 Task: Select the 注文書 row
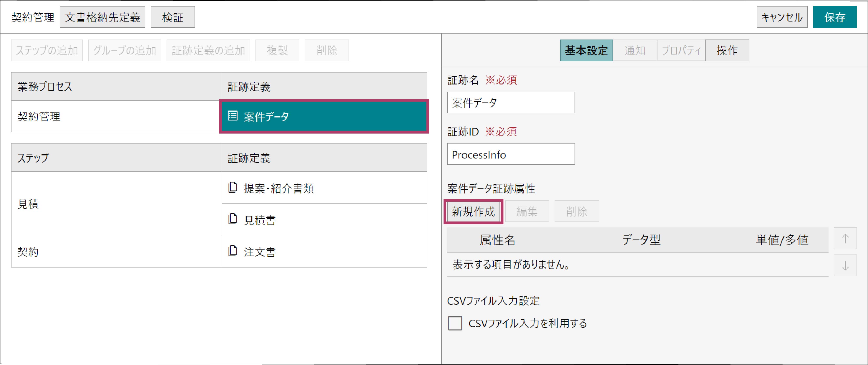coord(324,251)
